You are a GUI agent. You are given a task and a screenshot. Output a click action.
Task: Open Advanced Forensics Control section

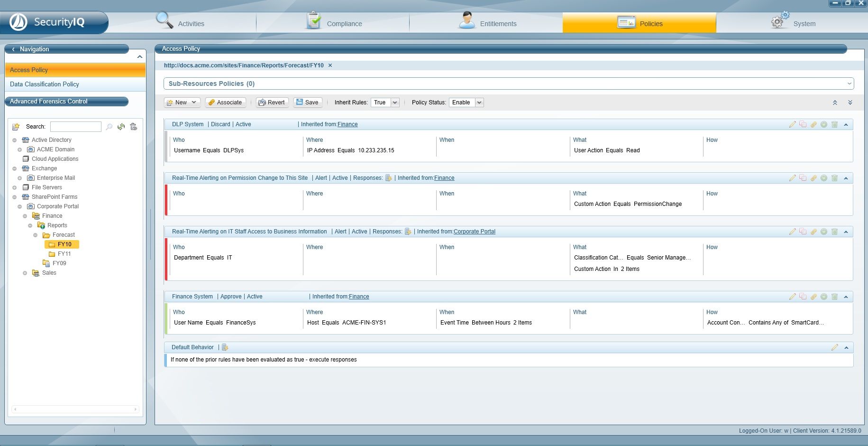tap(66, 102)
